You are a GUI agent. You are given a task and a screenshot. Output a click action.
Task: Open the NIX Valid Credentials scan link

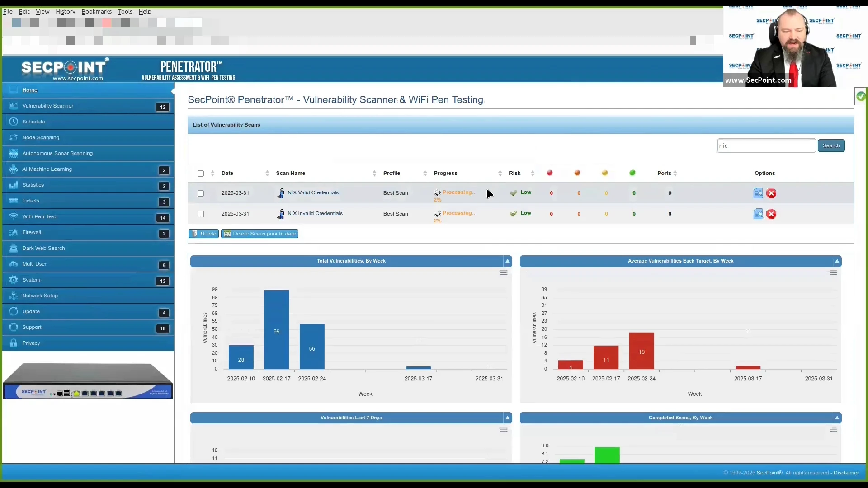[x=313, y=193]
